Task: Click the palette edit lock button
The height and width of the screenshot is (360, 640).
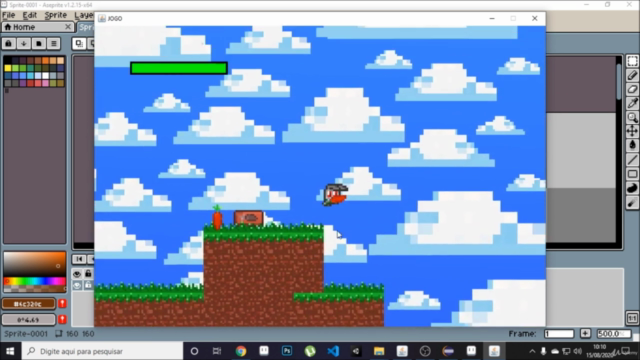Action: coord(9,44)
